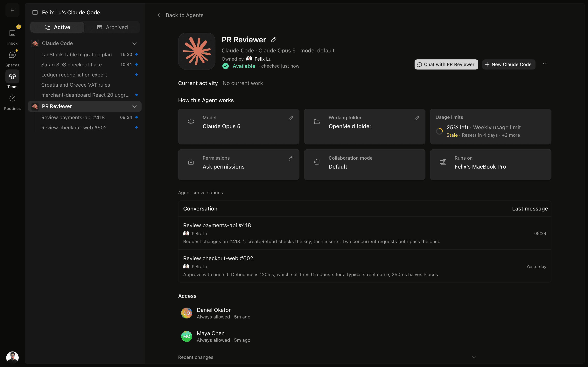Collapse the PR Reviewer conversation group

click(x=134, y=106)
